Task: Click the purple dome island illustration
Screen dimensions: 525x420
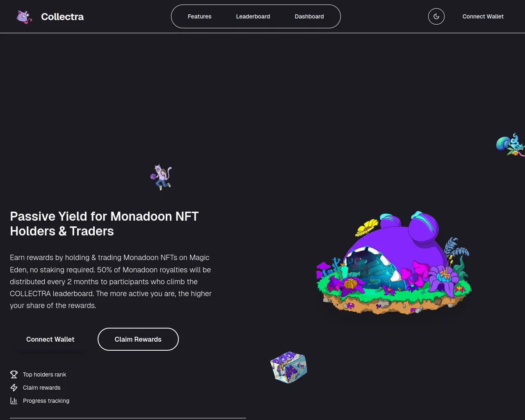Action: coord(394,262)
